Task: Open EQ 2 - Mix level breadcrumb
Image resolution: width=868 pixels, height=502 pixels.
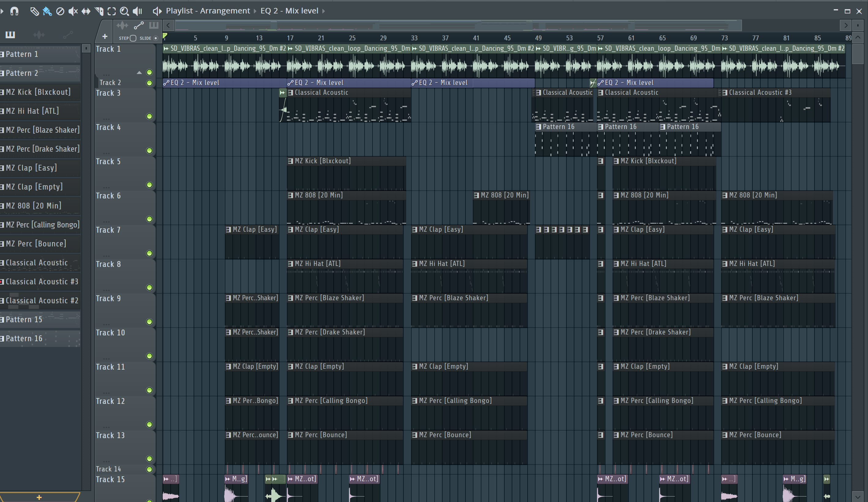Action: (289, 11)
